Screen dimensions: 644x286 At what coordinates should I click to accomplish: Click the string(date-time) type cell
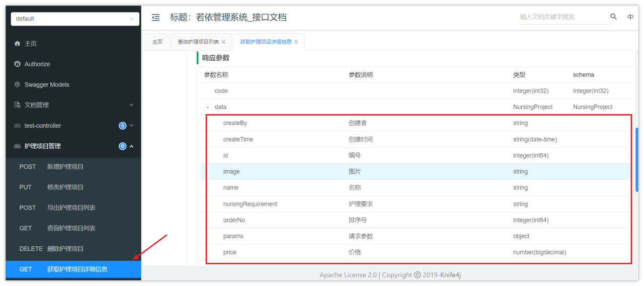pos(535,139)
